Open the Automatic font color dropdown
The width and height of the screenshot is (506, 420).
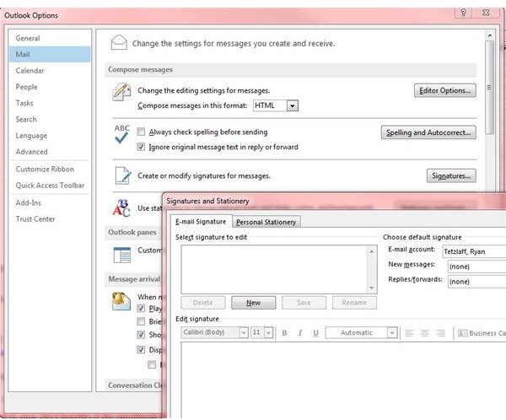(x=392, y=332)
